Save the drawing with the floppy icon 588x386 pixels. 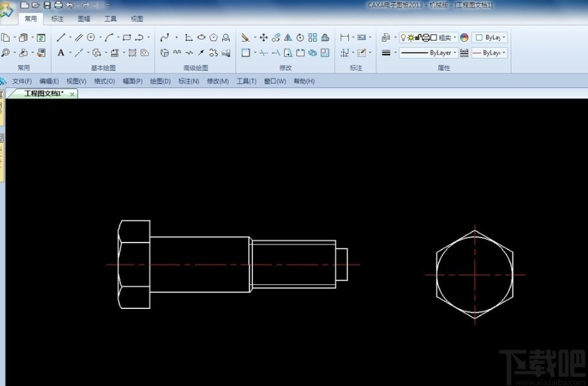pyautogui.click(x=47, y=5)
